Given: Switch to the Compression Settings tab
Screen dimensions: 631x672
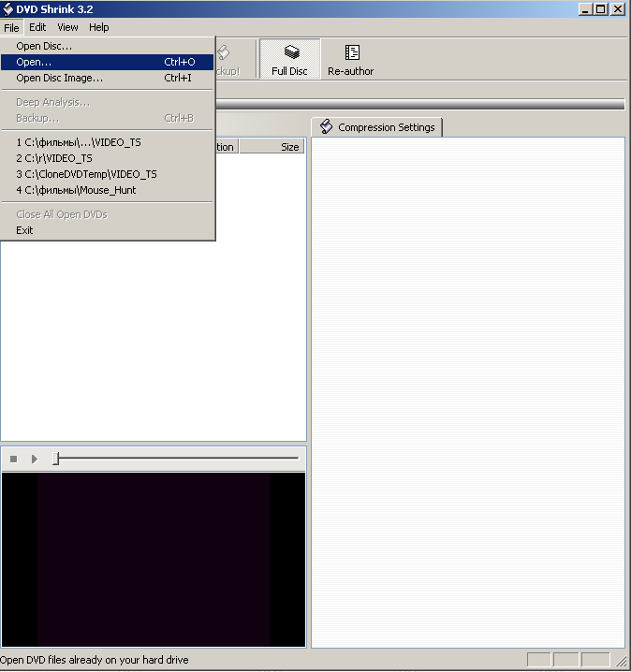Looking at the screenshot, I should tap(376, 127).
